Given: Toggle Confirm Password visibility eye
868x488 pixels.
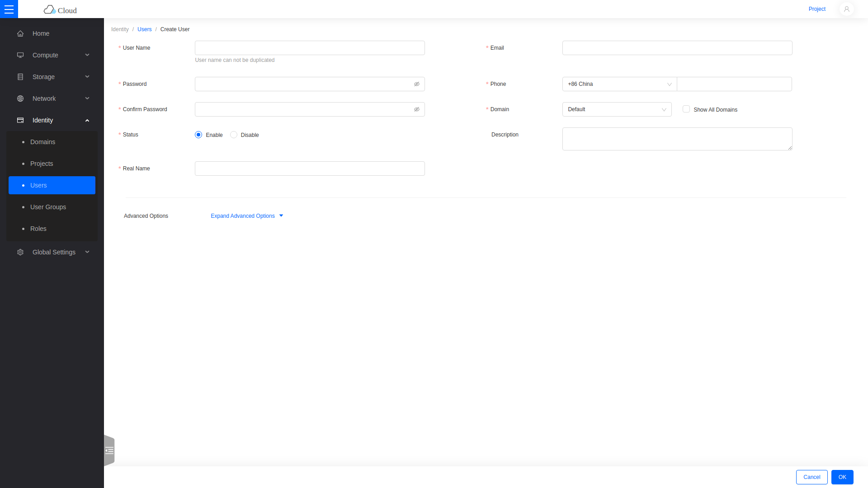Looking at the screenshot, I should [x=417, y=109].
